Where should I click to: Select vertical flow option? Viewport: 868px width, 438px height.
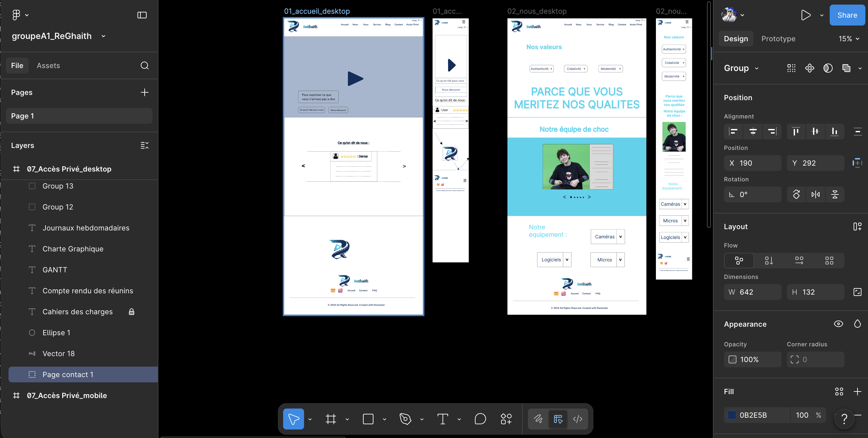(x=769, y=261)
